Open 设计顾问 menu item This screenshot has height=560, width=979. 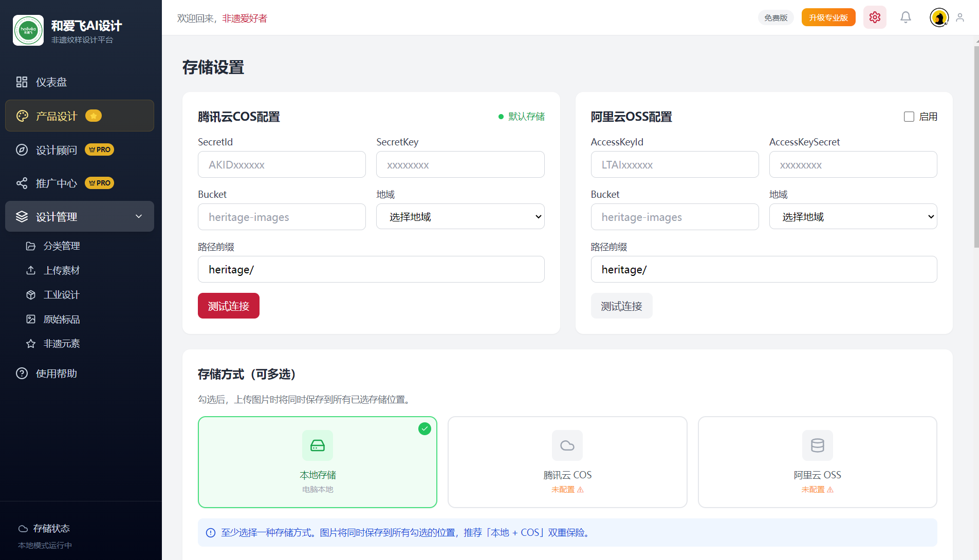tap(80, 150)
